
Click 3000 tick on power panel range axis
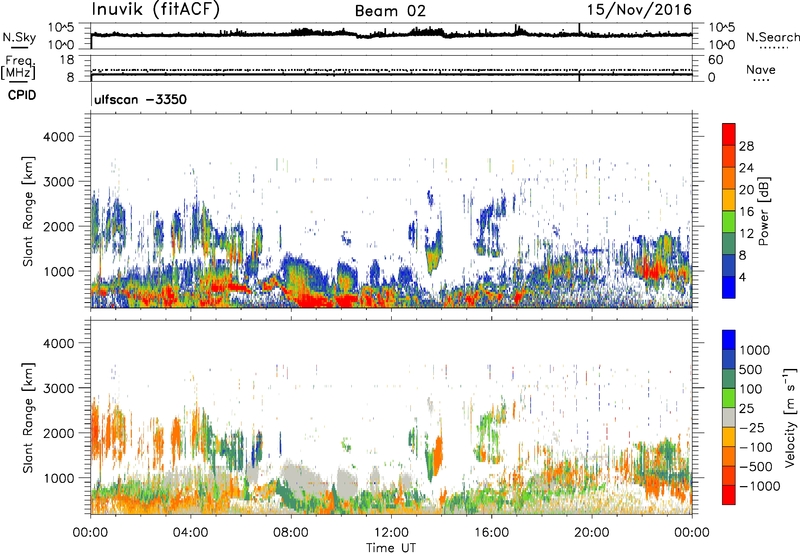[x=59, y=182]
